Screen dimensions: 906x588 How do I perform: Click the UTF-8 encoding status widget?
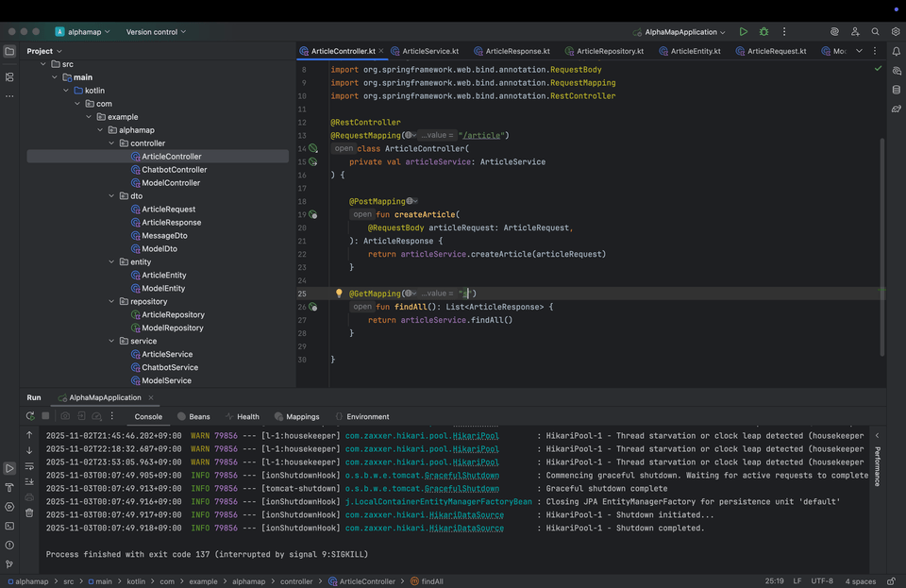(x=824, y=581)
